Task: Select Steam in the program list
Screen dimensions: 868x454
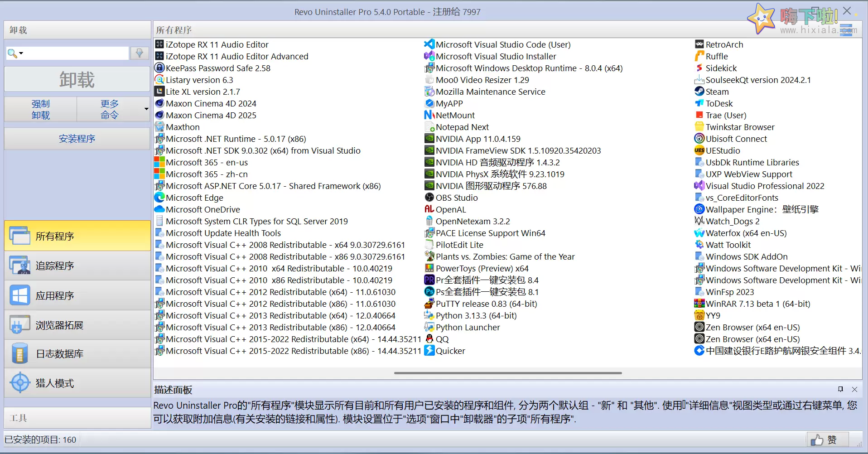Action: pyautogui.click(x=717, y=91)
